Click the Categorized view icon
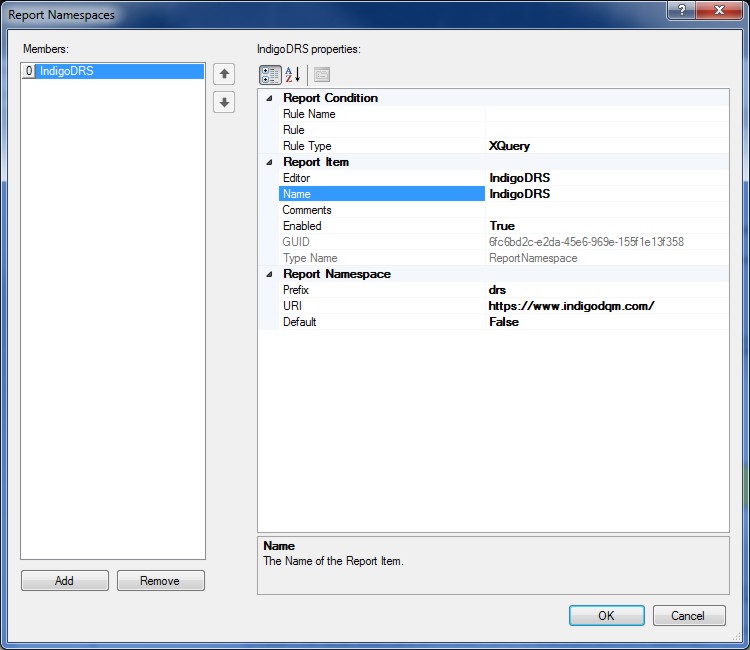 click(270, 75)
